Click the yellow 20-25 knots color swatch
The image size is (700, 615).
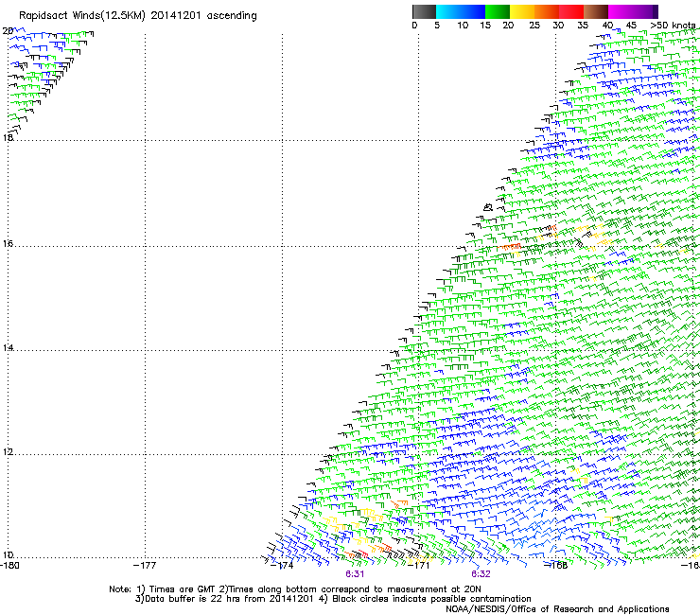coord(522,11)
